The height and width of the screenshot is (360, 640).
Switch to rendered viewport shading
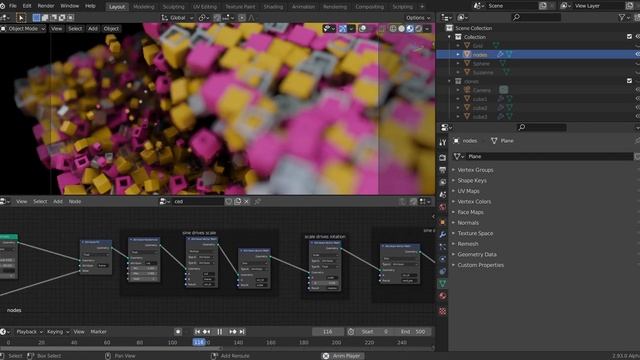[418, 29]
